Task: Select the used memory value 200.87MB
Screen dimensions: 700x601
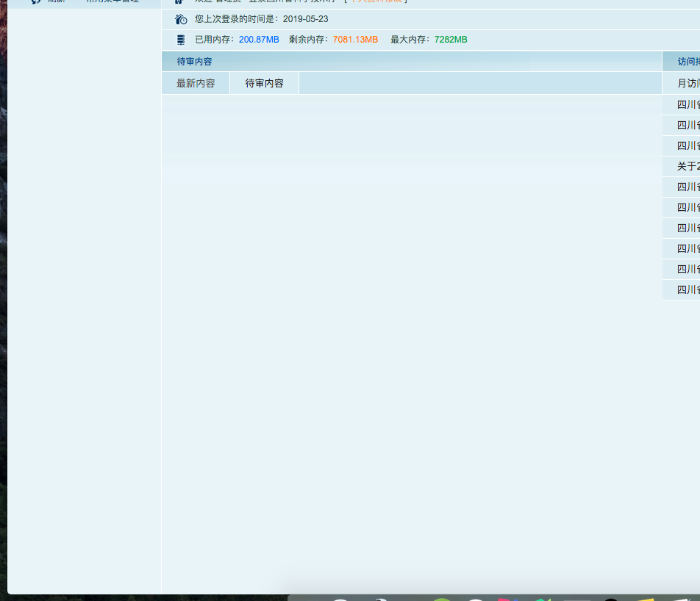Action: click(259, 40)
